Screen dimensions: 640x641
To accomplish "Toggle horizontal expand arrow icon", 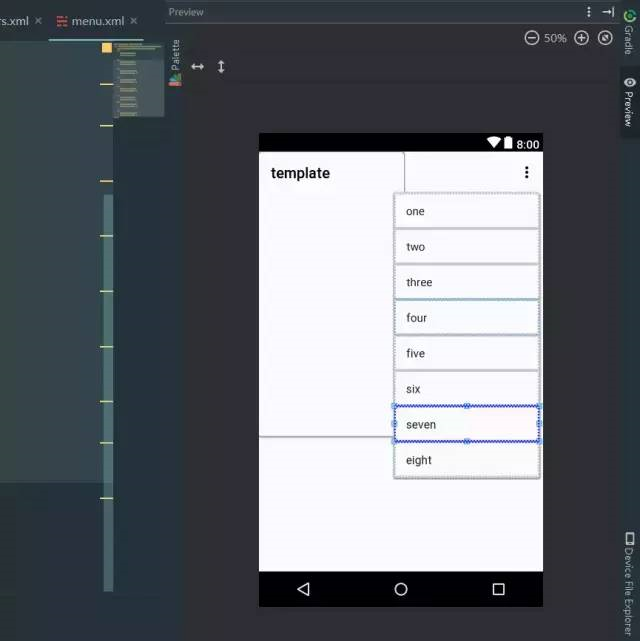I will tap(197, 67).
